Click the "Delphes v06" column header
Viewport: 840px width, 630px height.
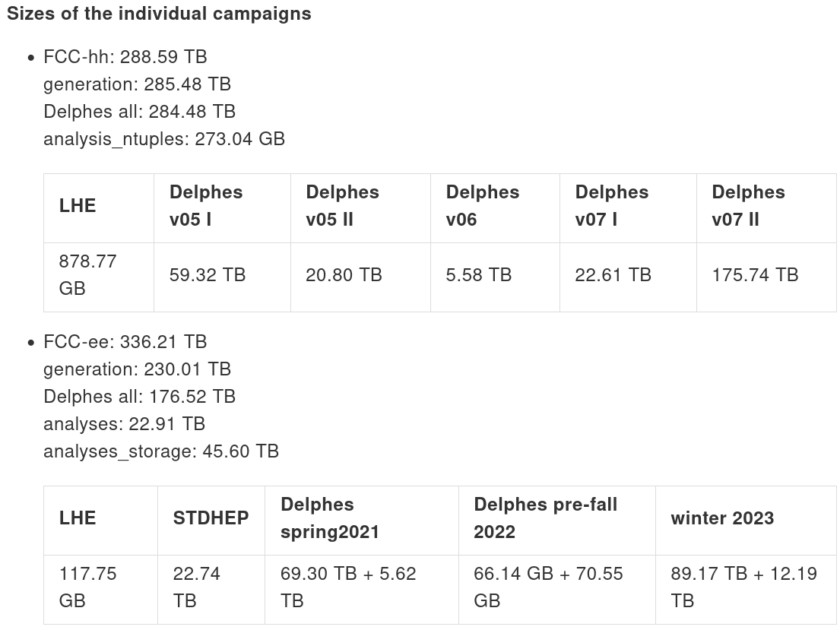(x=483, y=206)
